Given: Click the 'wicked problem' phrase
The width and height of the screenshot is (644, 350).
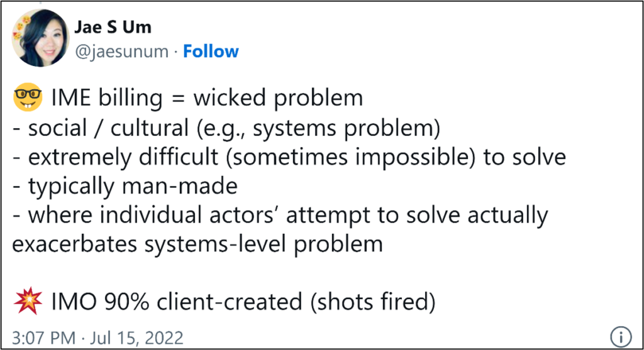Looking at the screenshot, I should (278, 99).
